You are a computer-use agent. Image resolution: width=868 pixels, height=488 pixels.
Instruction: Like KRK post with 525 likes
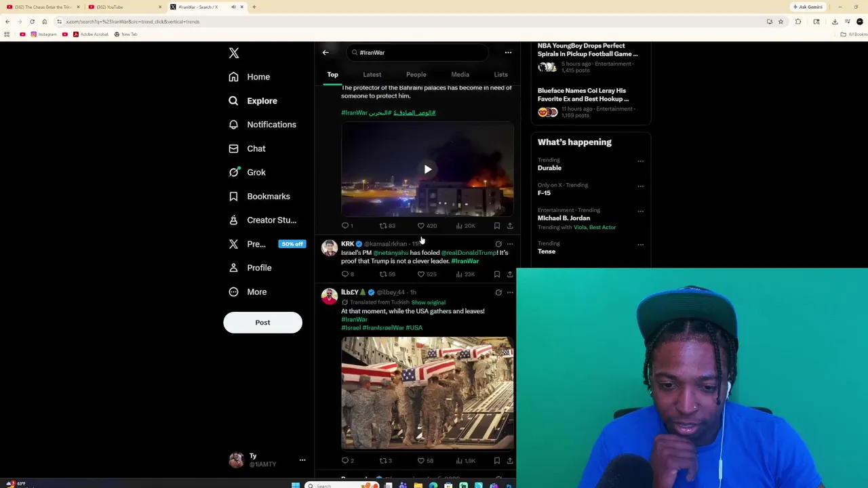[427, 274]
